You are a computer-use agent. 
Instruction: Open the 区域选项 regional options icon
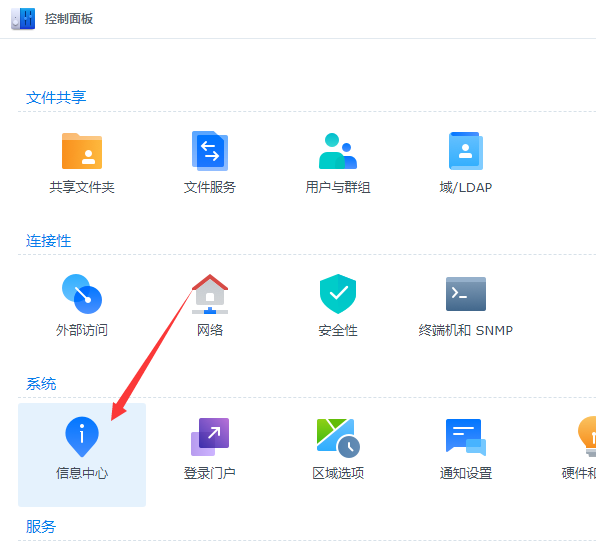click(x=338, y=438)
